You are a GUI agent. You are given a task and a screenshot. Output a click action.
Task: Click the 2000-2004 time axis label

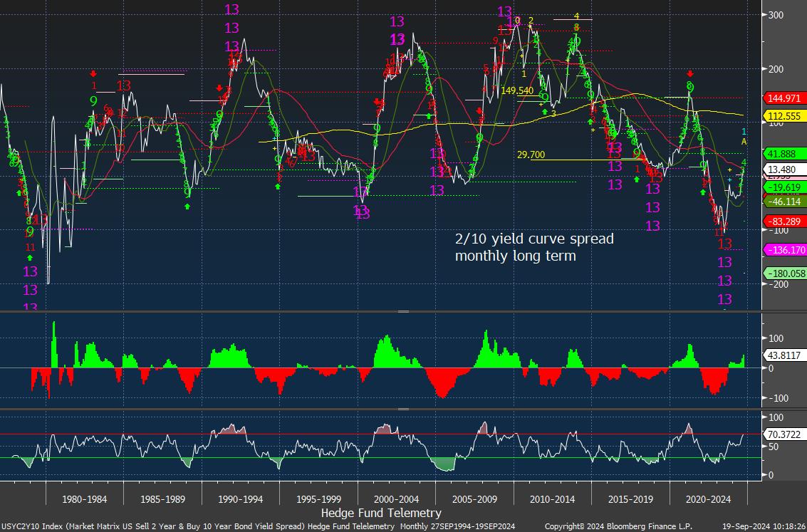(397, 499)
